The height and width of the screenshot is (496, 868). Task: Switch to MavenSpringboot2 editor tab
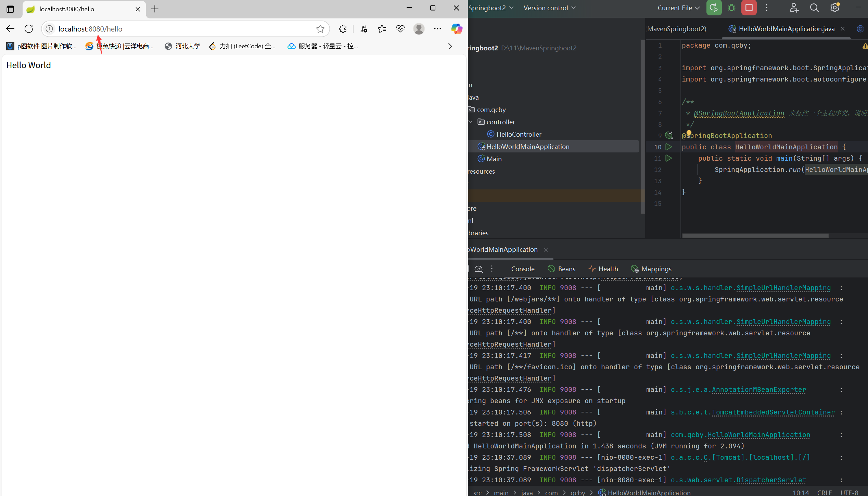(677, 29)
